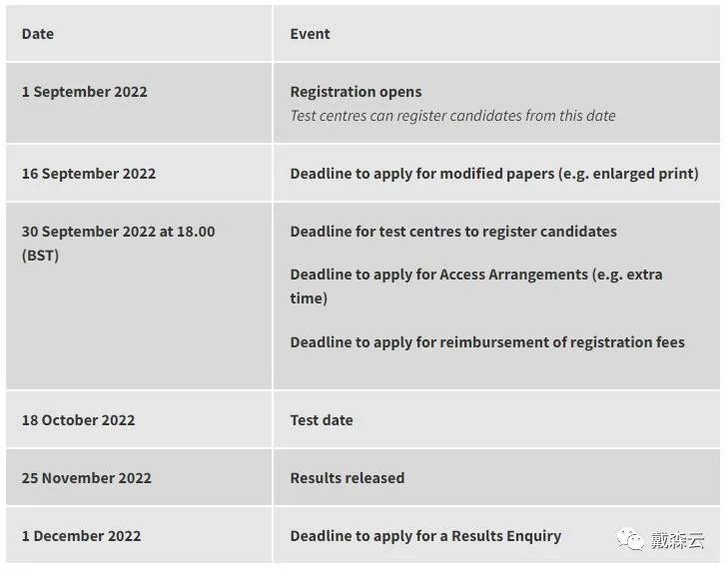Click deadline for test centres to register
Image resolution: width=728 pixels, height=572 pixels.
click(x=453, y=232)
